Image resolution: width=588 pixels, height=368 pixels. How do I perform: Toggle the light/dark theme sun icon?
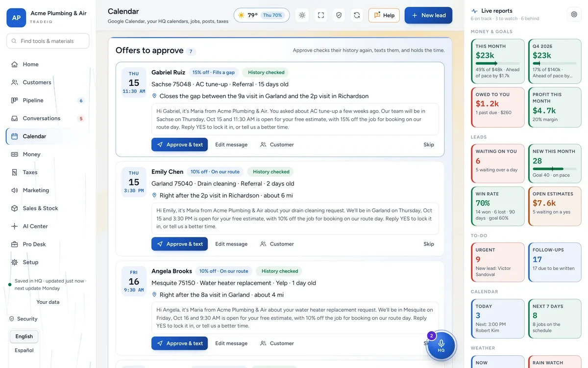point(302,15)
